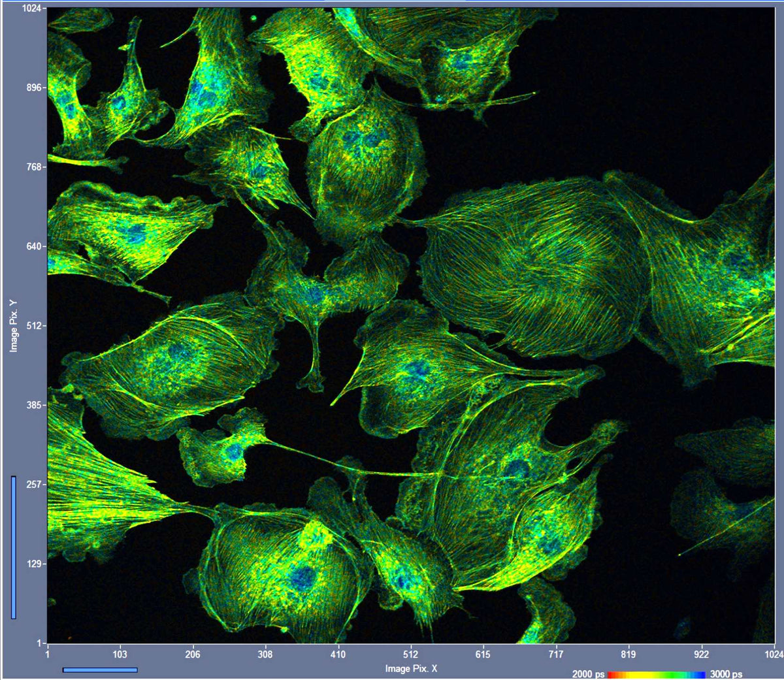Image resolution: width=784 pixels, height=680 pixels.
Task: Select the 3000 ps upper limit label
Action: pos(726,674)
